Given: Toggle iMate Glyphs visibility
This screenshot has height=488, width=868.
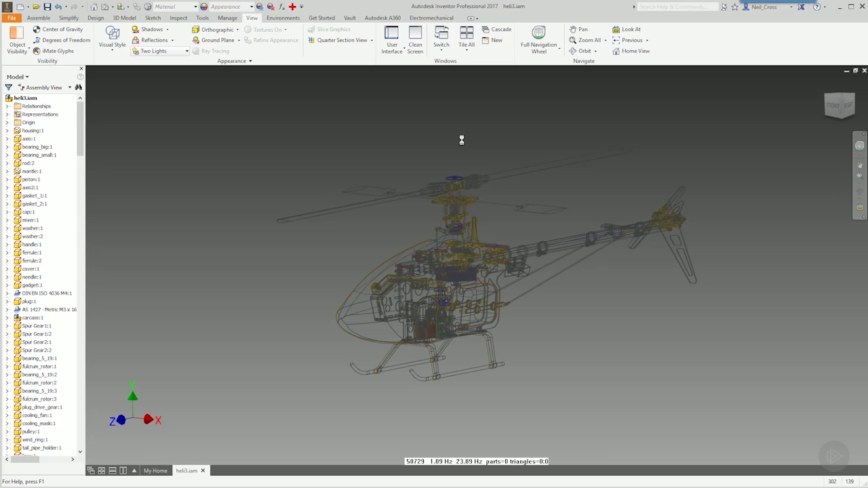Looking at the screenshot, I should 53,51.
